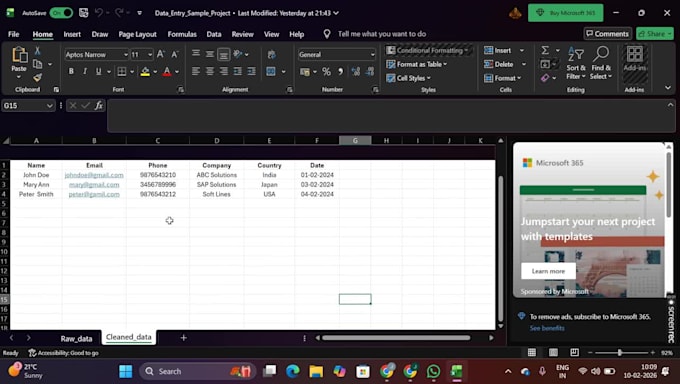Apply Bold formatting

point(71,72)
